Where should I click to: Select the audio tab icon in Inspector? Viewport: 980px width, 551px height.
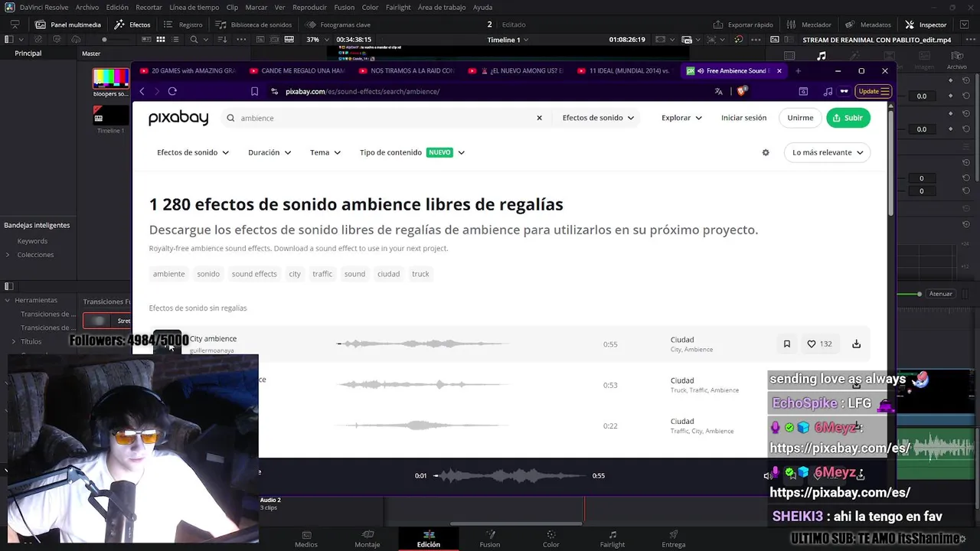point(822,56)
